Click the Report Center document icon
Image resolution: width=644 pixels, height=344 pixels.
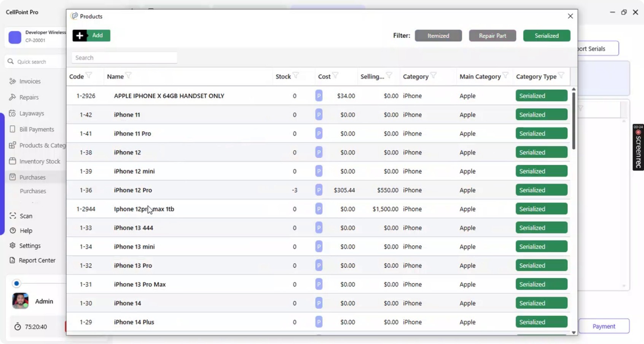tap(13, 260)
